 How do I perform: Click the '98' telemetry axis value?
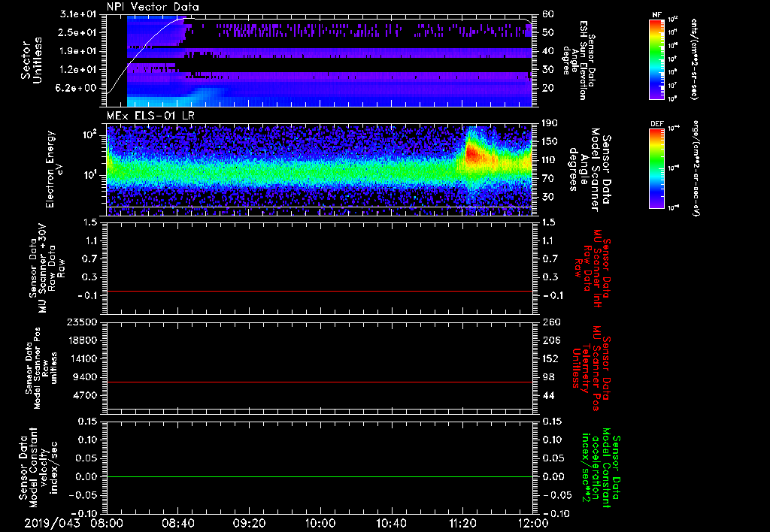pos(548,377)
